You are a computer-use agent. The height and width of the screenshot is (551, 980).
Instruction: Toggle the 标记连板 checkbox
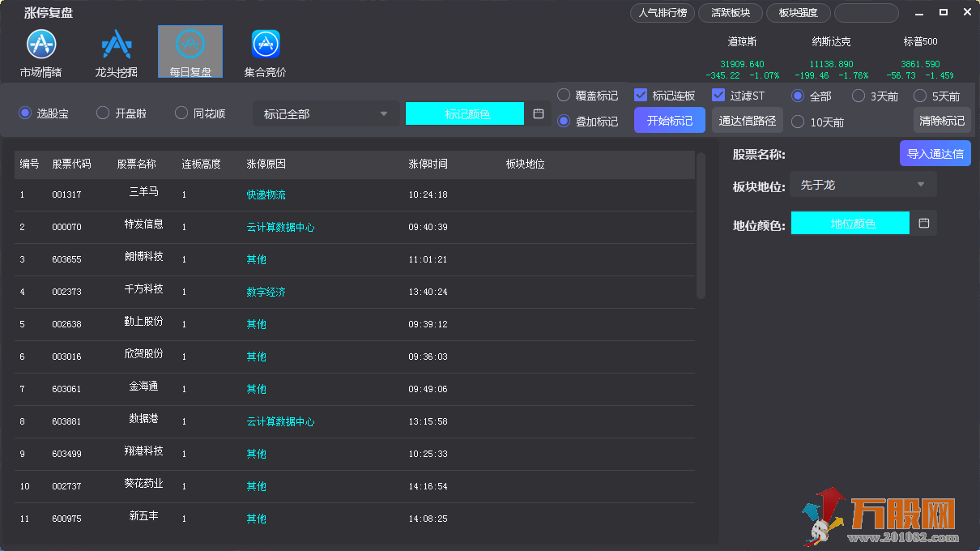pos(665,96)
